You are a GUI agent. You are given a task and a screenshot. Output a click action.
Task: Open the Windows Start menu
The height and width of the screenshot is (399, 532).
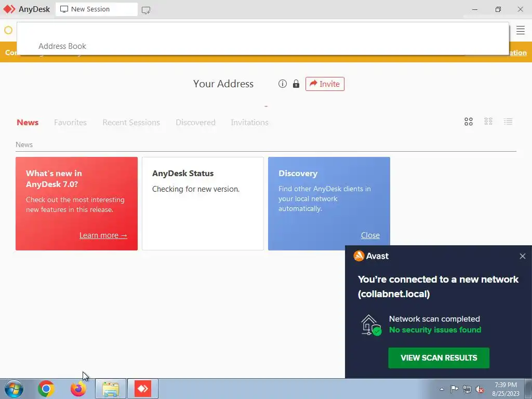point(14,389)
